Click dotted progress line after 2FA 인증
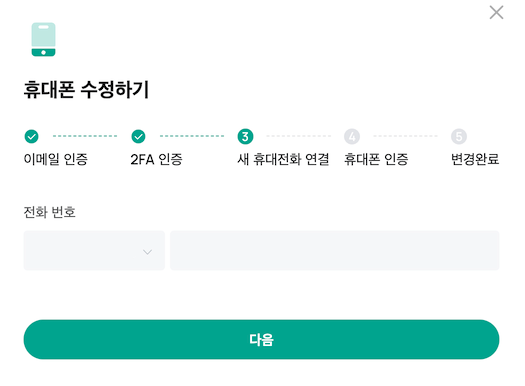Screen dimensions: 525x386 192,136
